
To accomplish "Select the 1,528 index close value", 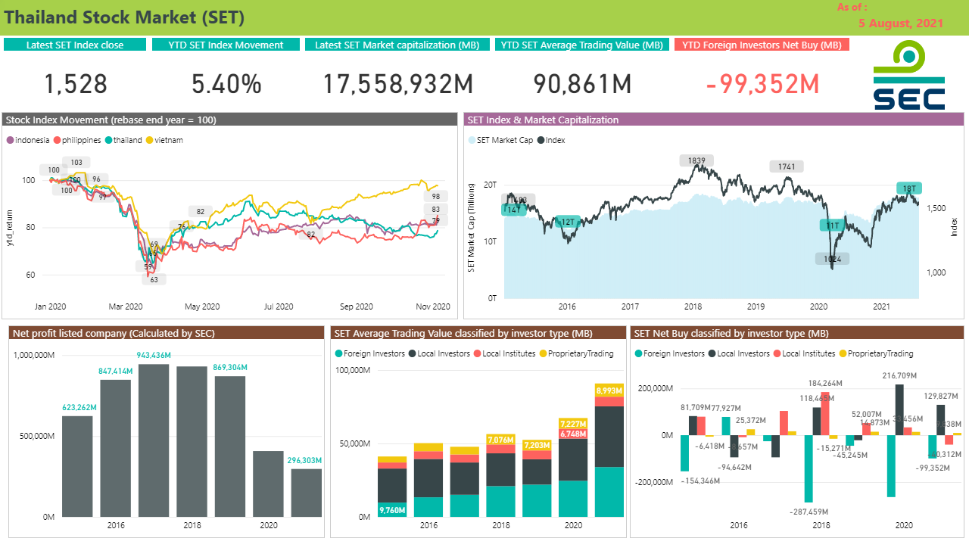I will pos(76,84).
